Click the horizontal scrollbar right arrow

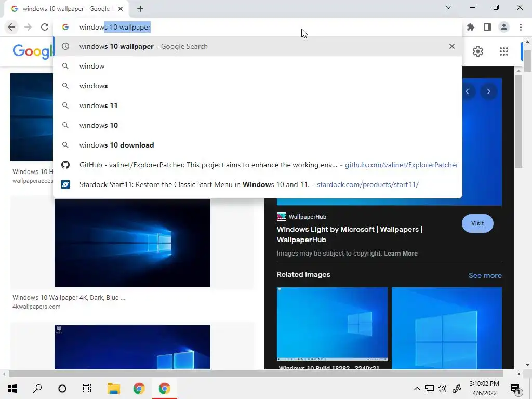(518, 374)
